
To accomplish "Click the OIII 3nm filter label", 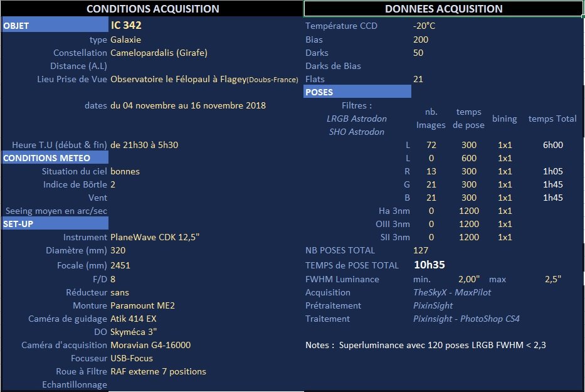I will tap(393, 224).
